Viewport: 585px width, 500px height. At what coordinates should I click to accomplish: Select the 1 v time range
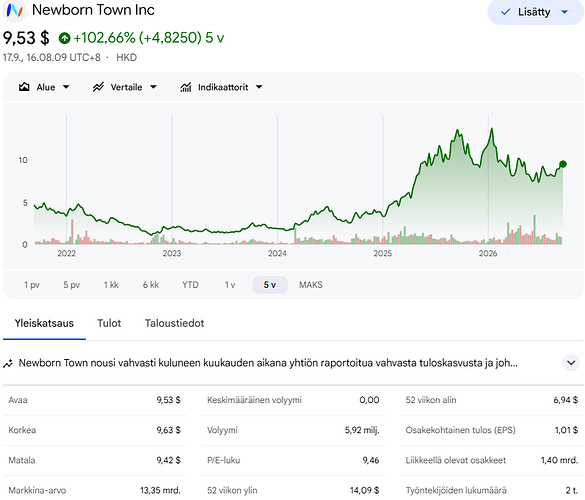tap(230, 285)
